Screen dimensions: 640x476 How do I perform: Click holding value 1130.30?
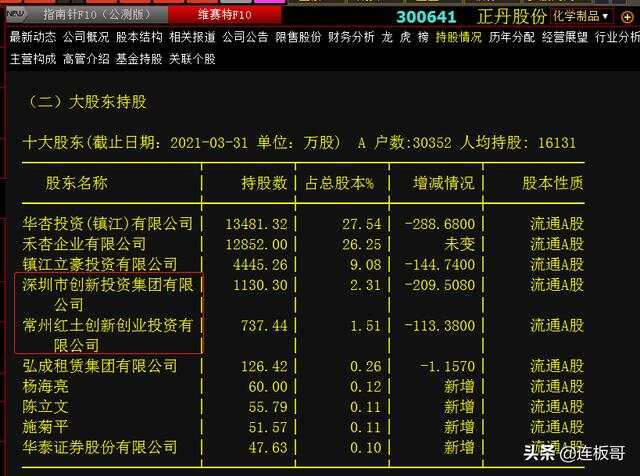tap(260, 285)
